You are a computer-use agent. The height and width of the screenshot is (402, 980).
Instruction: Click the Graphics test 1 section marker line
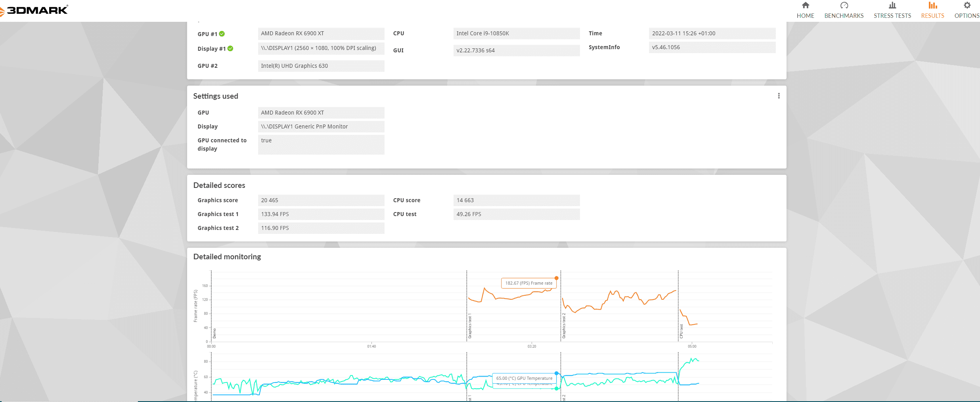click(467, 305)
